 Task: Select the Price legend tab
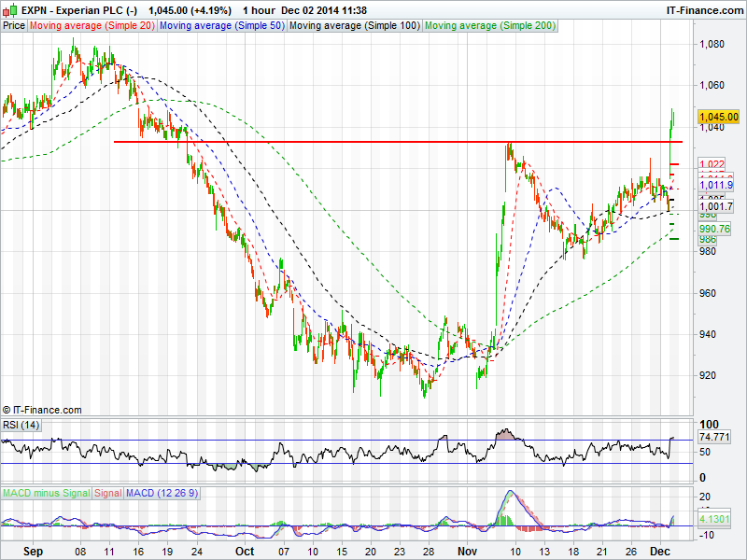coord(14,25)
